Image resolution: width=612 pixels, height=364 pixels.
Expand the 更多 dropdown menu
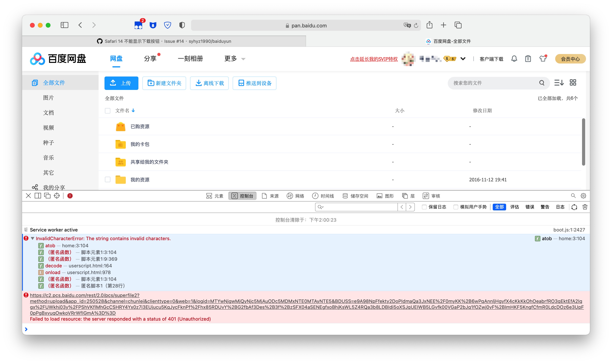(x=235, y=59)
